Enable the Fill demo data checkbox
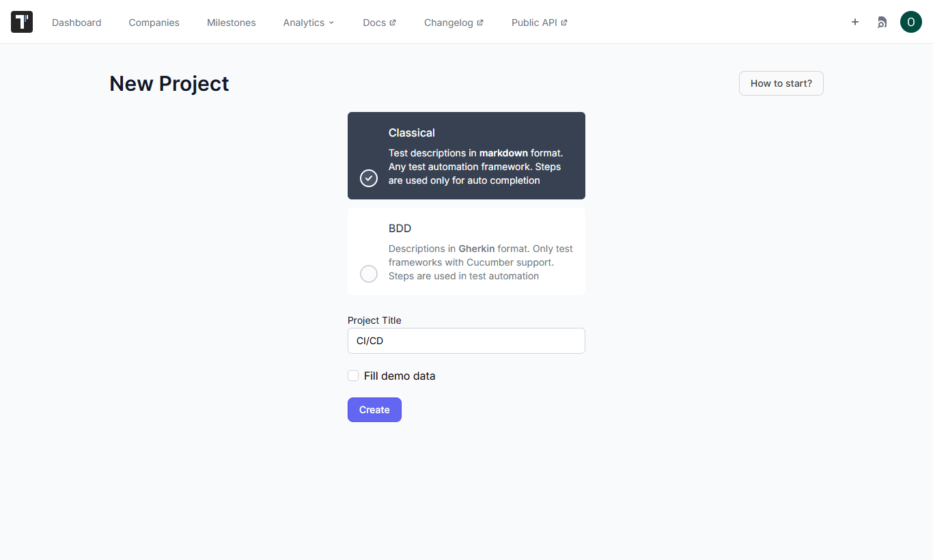Screen dimensions: 933x560 pyautogui.click(x=353, y=376)
